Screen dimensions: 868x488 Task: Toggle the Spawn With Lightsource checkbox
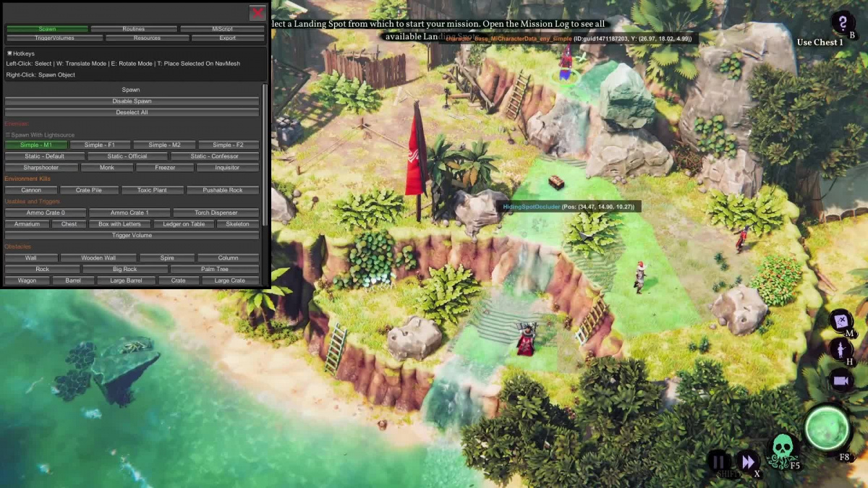tap(8, 135)
